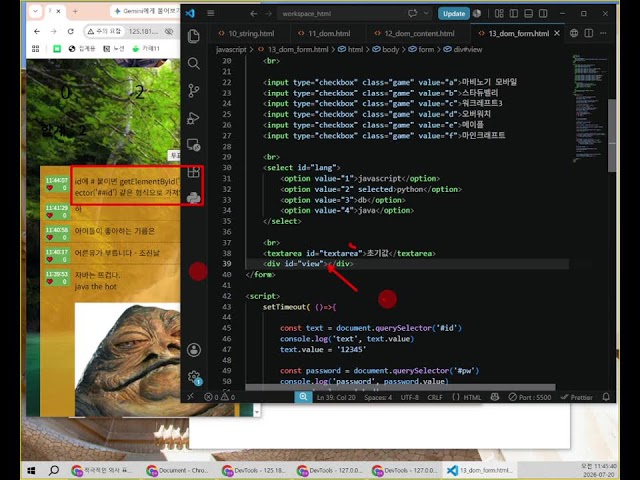Like the 11:44:07 message heart

click(x=50, y=188)
